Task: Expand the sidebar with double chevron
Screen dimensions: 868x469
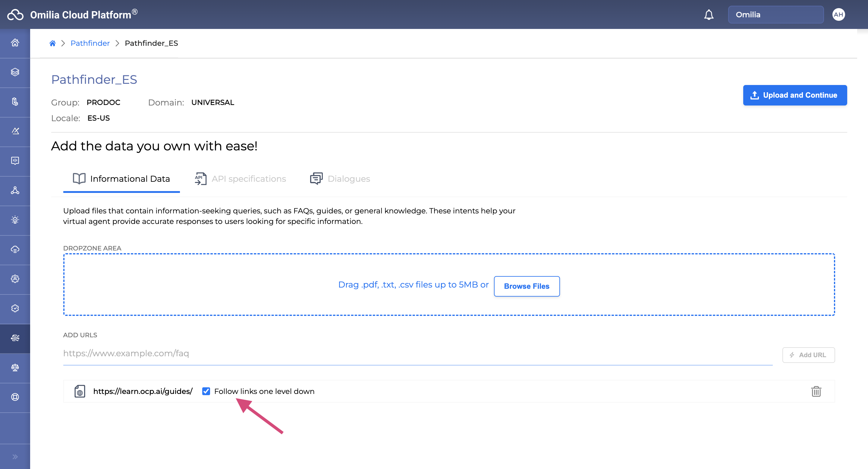Action: tap(15, 457)
